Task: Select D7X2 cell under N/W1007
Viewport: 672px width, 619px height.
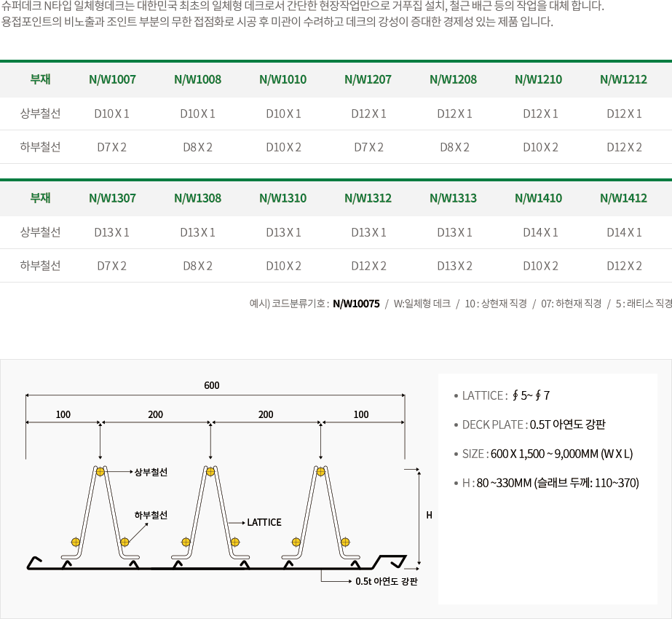Action: (x=112, y=147)
